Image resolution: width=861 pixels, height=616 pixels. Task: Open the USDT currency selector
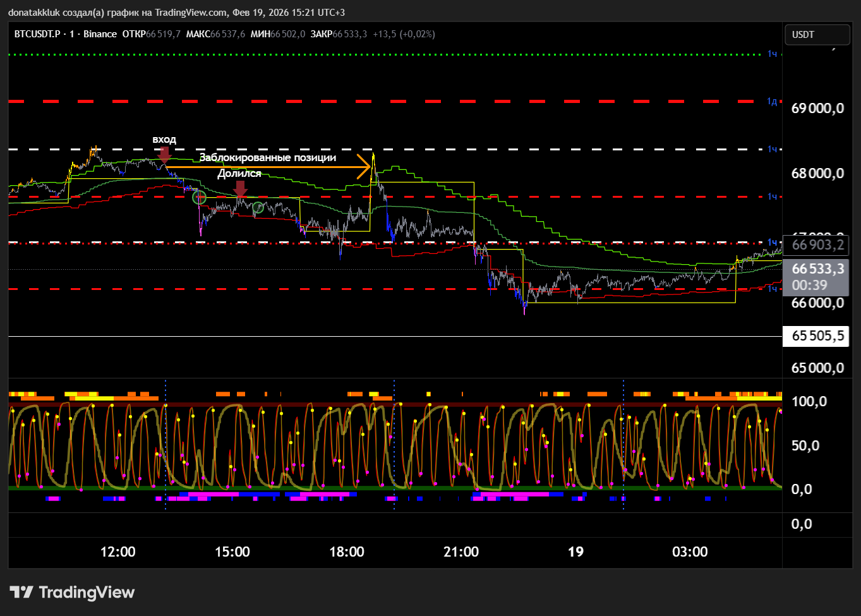tap(816, 35)
